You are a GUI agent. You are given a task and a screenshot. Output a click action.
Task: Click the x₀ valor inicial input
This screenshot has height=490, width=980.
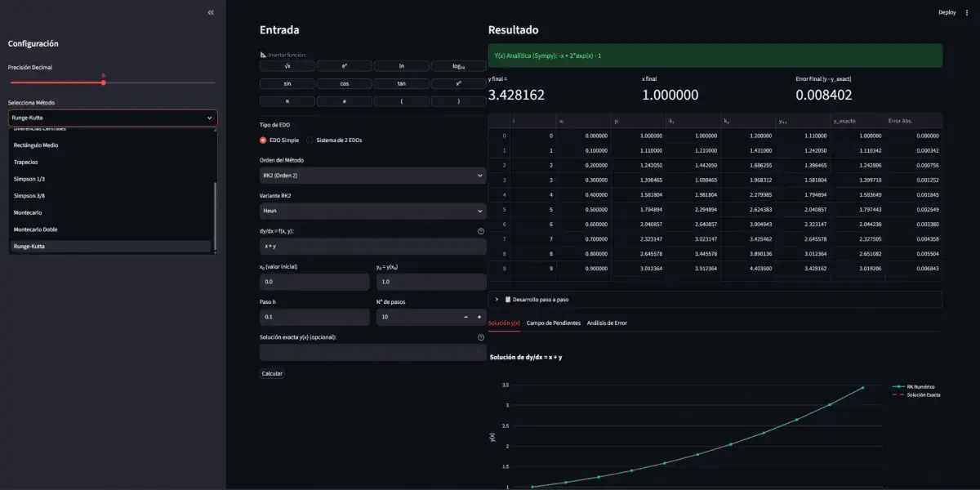click(x=314, y=282)
